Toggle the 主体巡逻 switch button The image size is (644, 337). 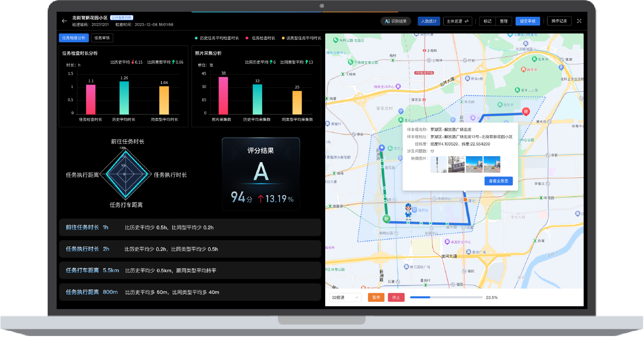(458, 21)
